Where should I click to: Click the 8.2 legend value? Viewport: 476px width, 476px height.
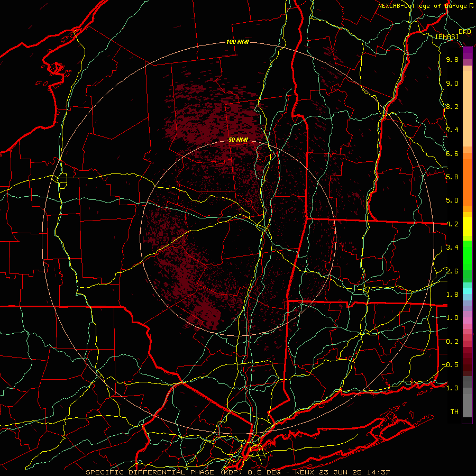pos(452,106)
